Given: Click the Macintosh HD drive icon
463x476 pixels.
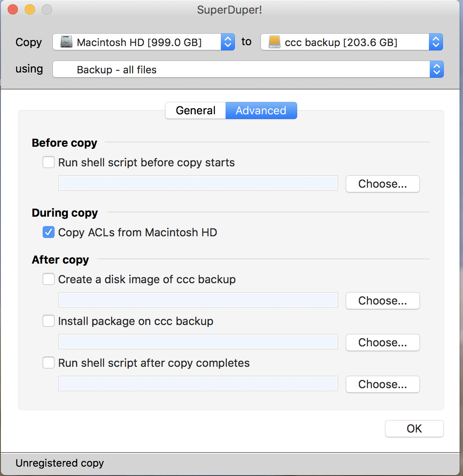Looking at the screenshot, I should 67,42.
